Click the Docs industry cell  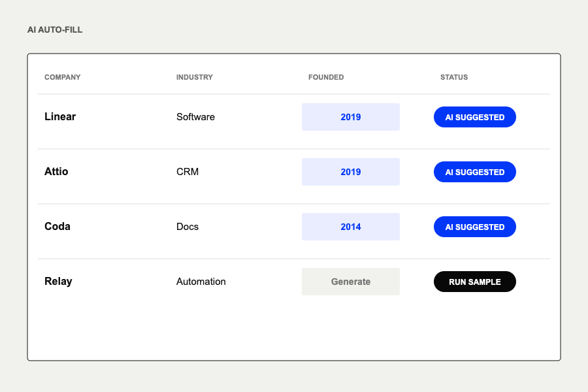(x=188, y=227)
